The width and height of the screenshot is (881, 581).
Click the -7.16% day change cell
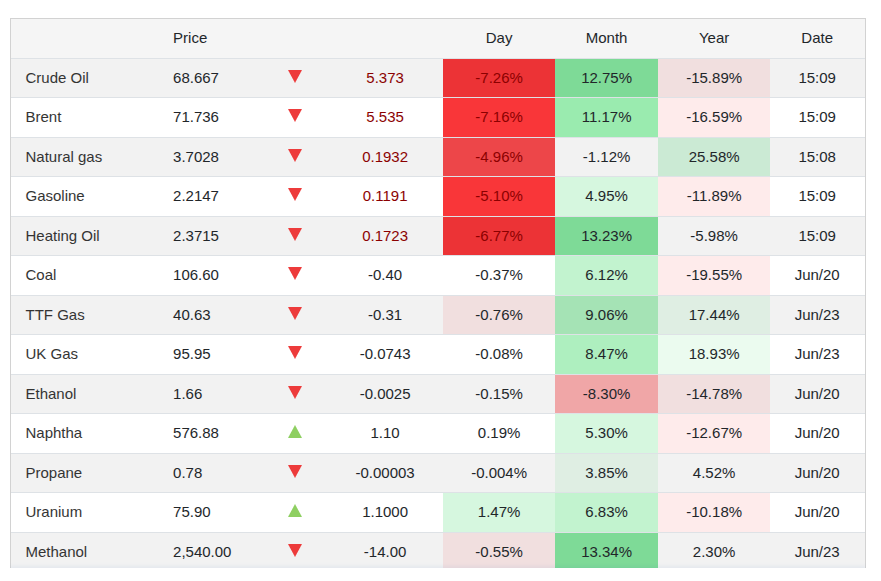pos(499,117)
